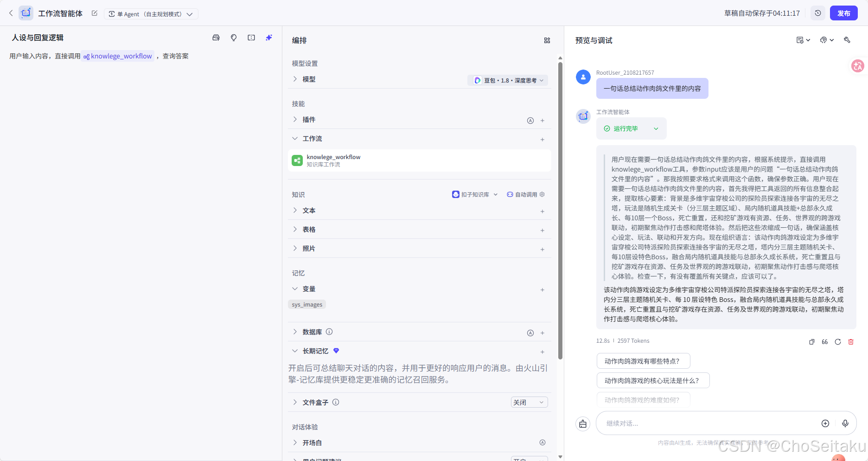Open the preview panel second dropdown icon
The width and height of the screenshot is (868, 461).
(827, 40)
